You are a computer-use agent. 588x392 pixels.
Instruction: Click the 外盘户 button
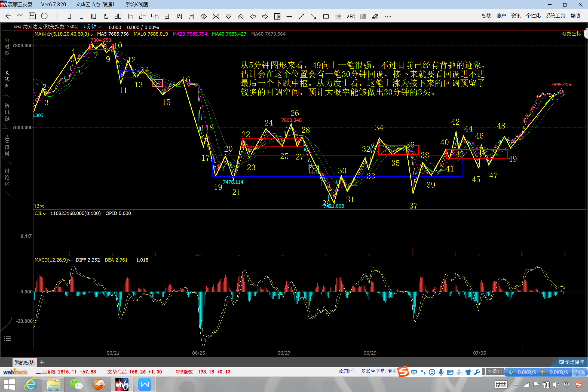tap(495, 371)
